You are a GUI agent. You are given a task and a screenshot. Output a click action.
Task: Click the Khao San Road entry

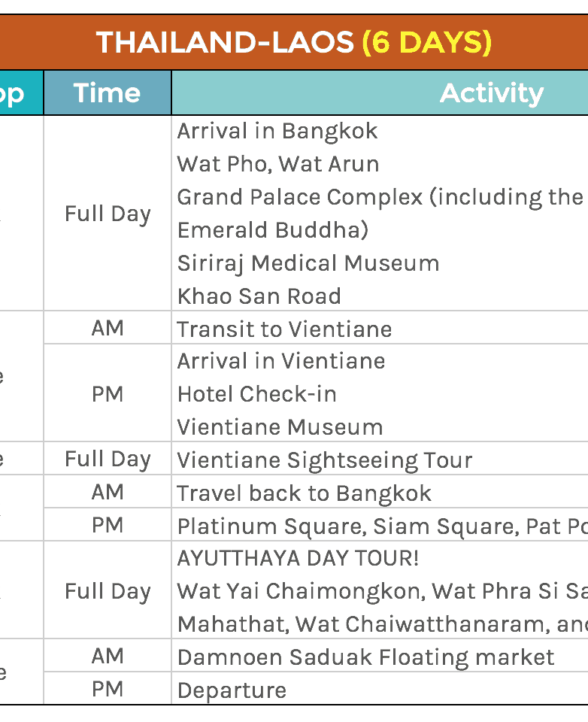click(x=259, y=296)
